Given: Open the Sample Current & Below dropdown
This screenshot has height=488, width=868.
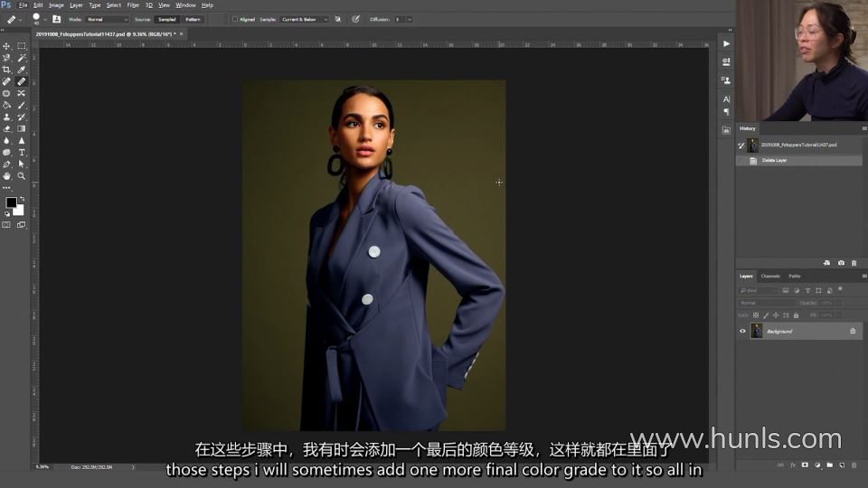Looking at the screenshot, I should point(304,19).
